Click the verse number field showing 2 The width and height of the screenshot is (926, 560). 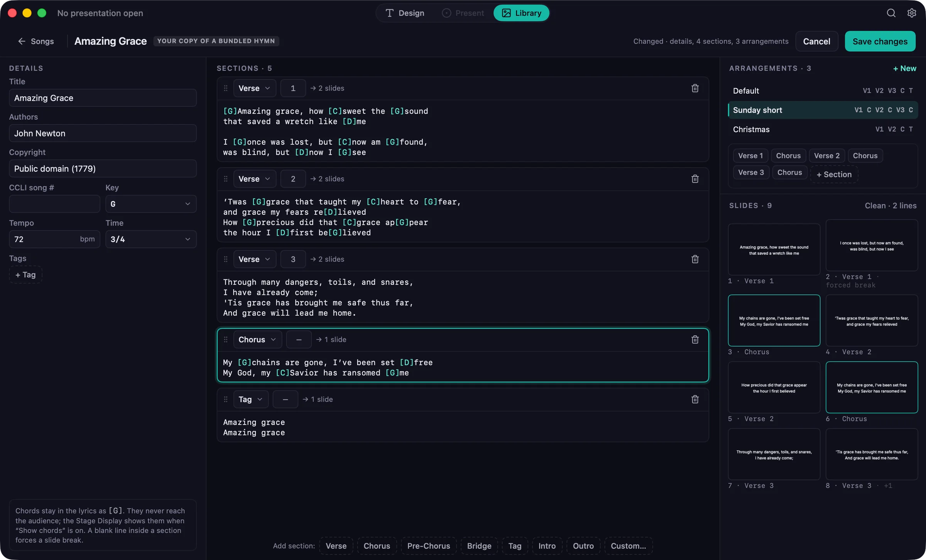pos(293,179)
